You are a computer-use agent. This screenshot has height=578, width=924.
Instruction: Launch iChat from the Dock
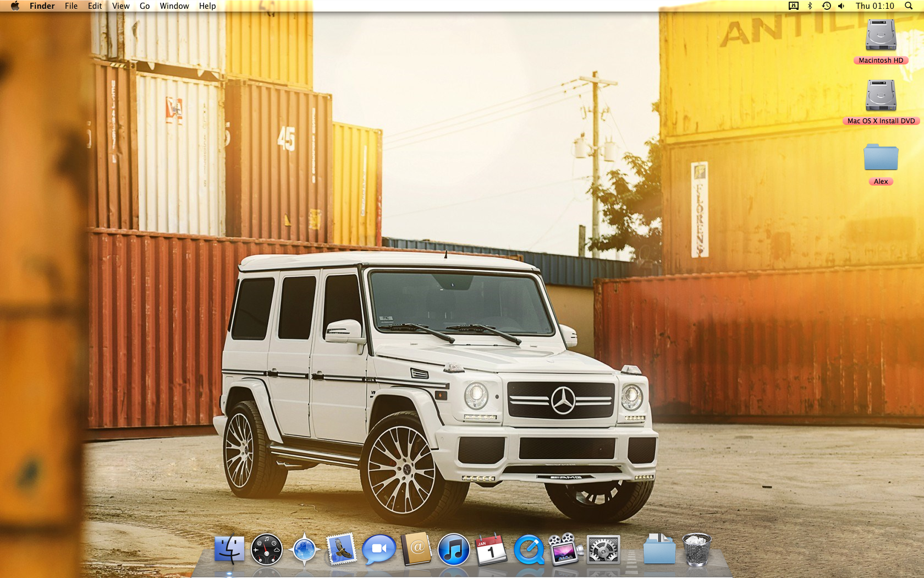tap(379, 549)
